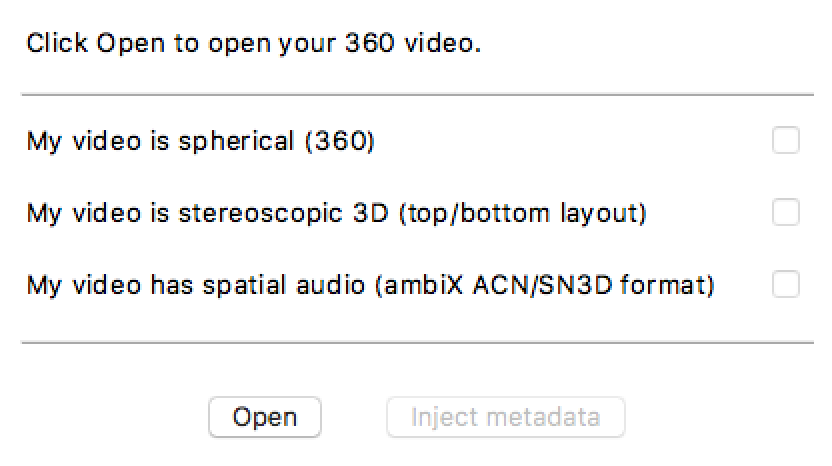Tick the stereoscopic 3D top/bottom layout checkbox
Viewport: 832px width, 466px height.
coord(786,212)
